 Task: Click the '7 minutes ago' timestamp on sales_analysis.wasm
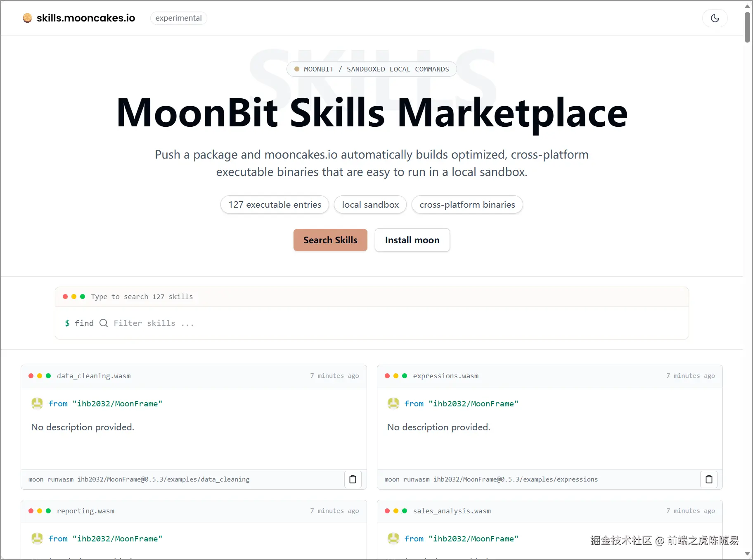pyautogui.click(x=690, y=511)
